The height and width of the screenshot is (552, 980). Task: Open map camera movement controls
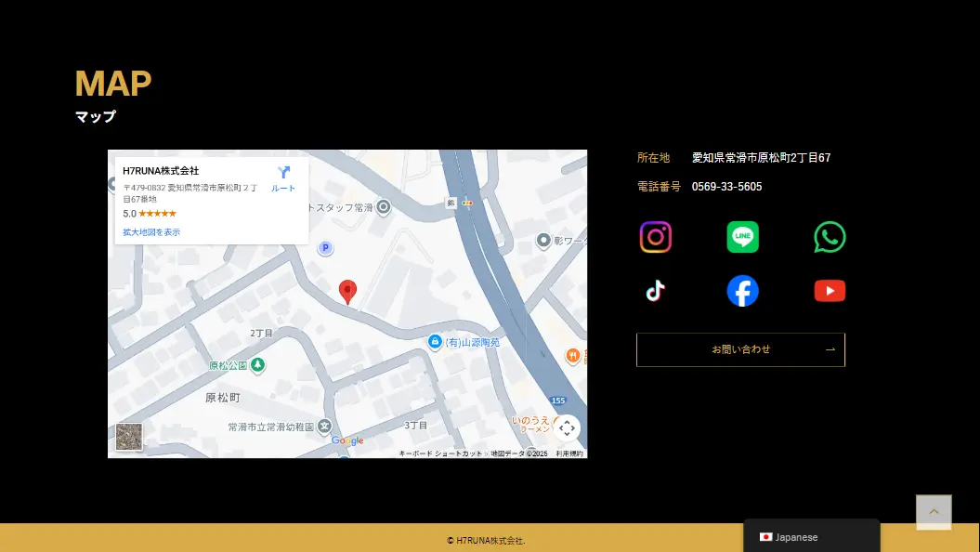[567, 428]
